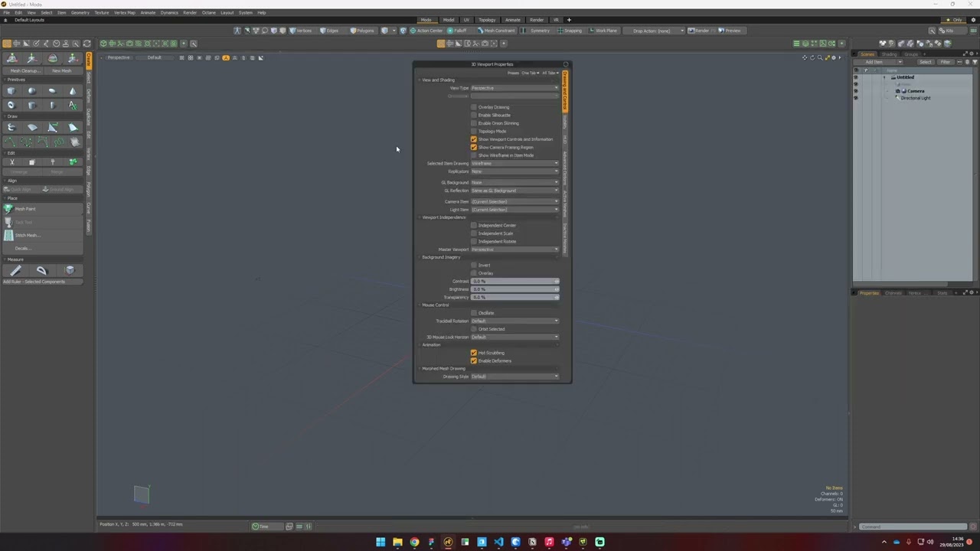Select the Torus primitive tool
The image size is (980, 551).
click(11, 105)
